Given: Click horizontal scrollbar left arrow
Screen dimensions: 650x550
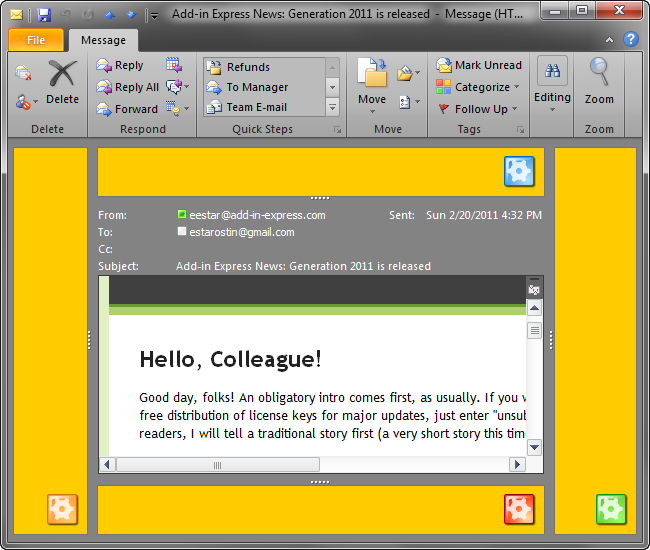Looking at the screenshot, I should point(107,464).
